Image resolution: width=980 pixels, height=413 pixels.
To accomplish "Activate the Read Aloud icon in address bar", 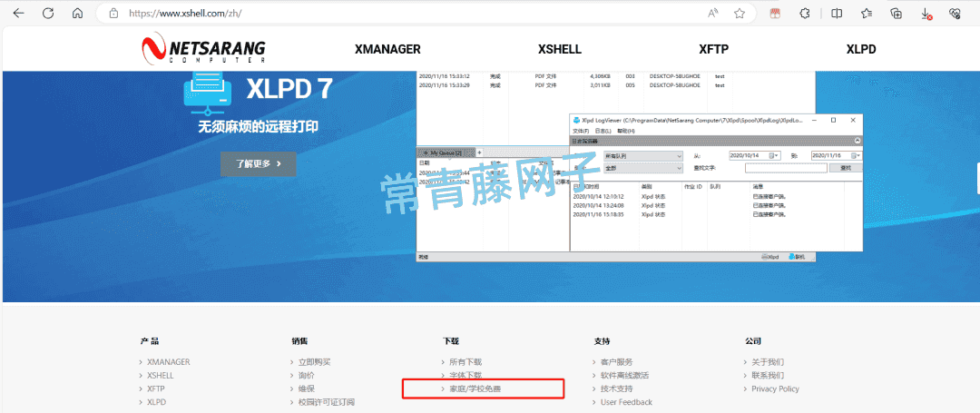I will tap(712, 13).
